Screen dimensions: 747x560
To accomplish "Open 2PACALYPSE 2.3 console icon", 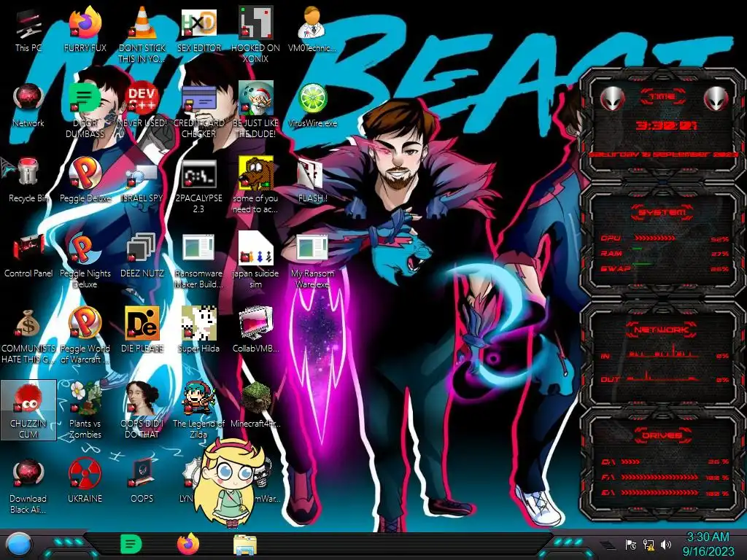I will pyautogui.click(x=198, y=185).
